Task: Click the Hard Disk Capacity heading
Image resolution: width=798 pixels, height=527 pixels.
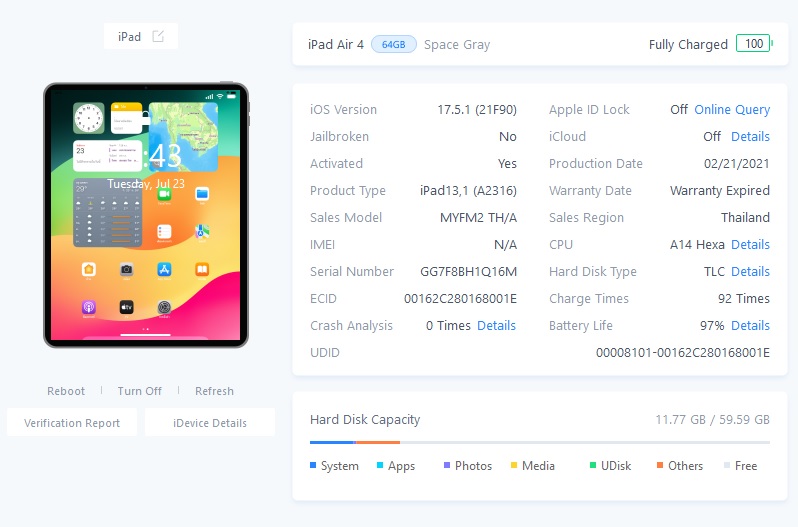Action: click(x=365, y=419)
